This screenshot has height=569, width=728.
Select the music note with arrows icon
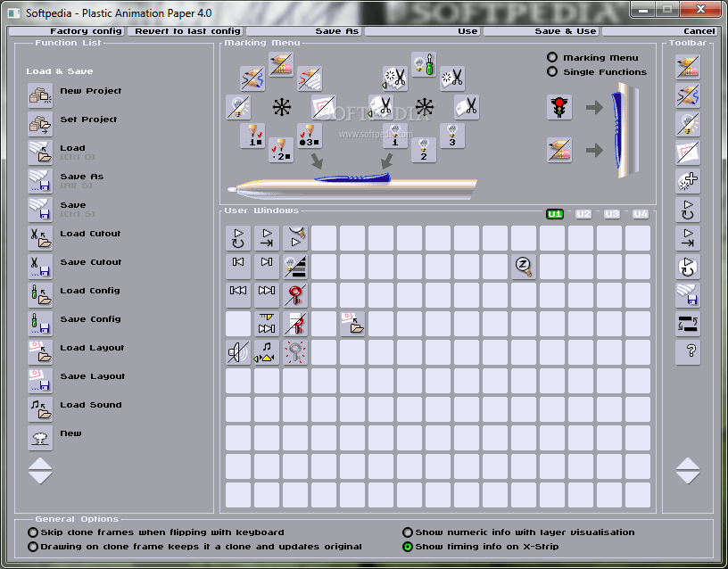[x=267, y=352]
